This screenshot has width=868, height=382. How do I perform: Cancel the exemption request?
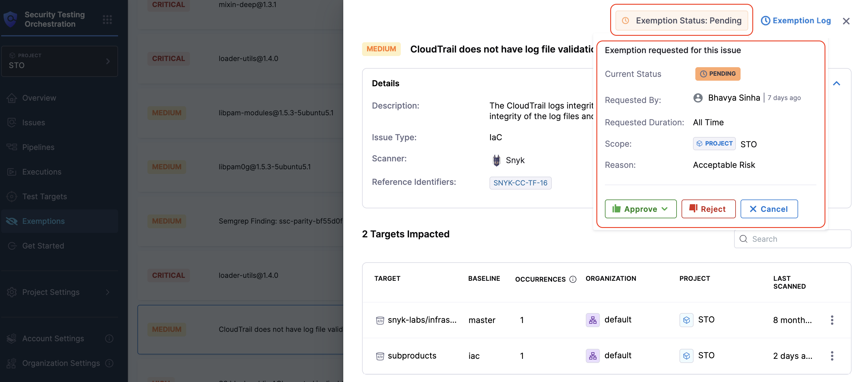[769, 209]
